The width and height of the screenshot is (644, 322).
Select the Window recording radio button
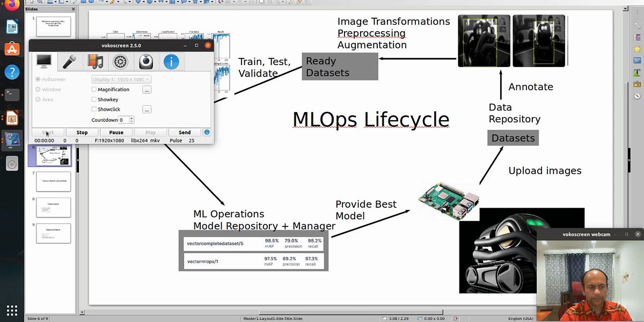[x=38, y=89]
